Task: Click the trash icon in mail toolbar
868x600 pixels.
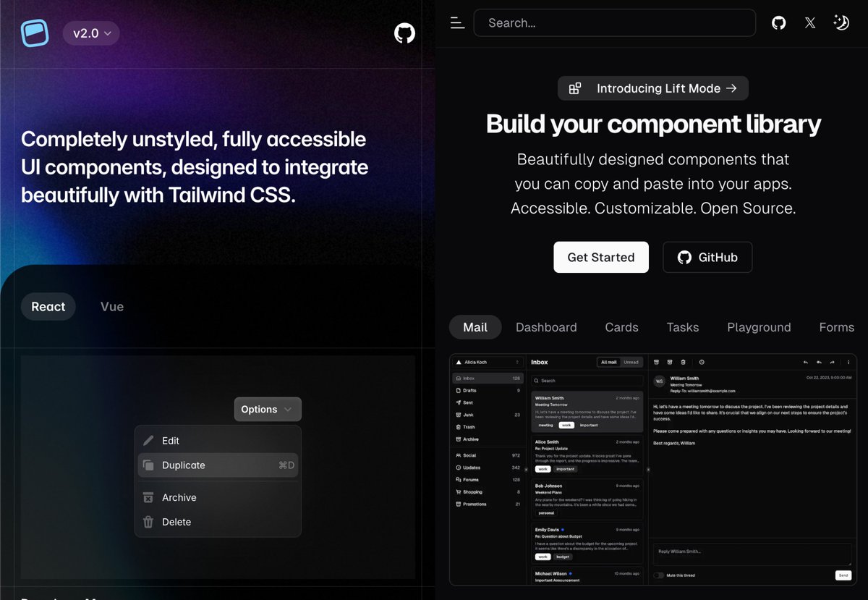Action: pyautogui.click(x=684, y=362)
